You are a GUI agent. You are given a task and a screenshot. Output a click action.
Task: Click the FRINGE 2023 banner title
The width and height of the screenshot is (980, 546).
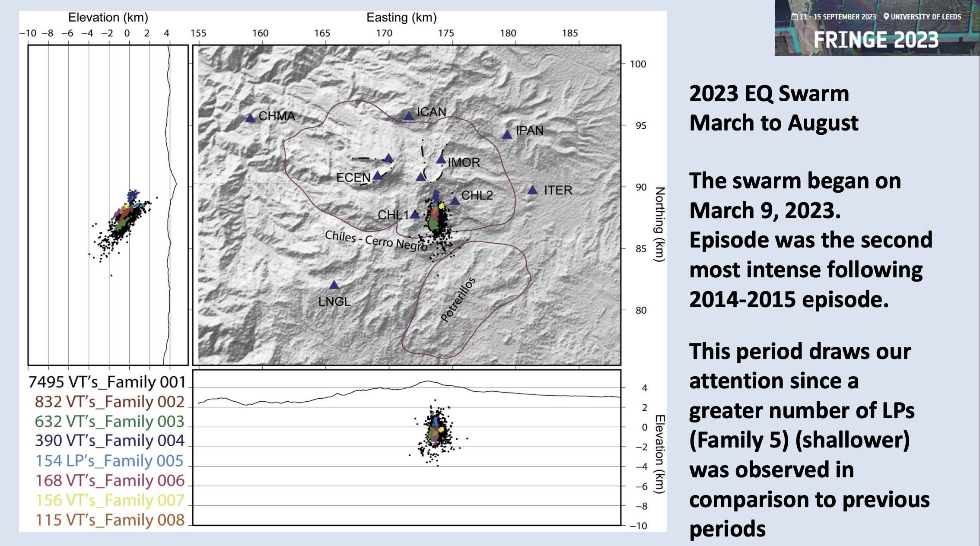pos(876,40)
